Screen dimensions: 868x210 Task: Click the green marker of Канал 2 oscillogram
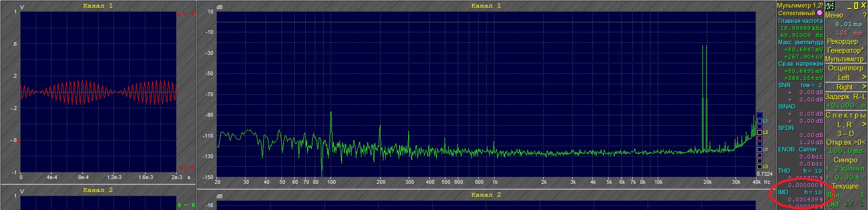186,205
